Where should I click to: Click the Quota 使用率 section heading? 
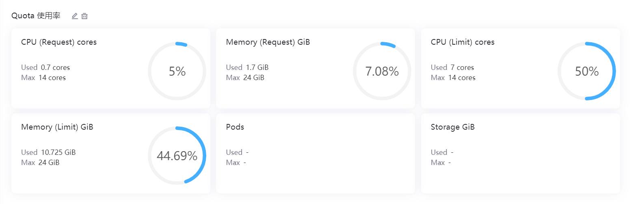pos(36,16)
